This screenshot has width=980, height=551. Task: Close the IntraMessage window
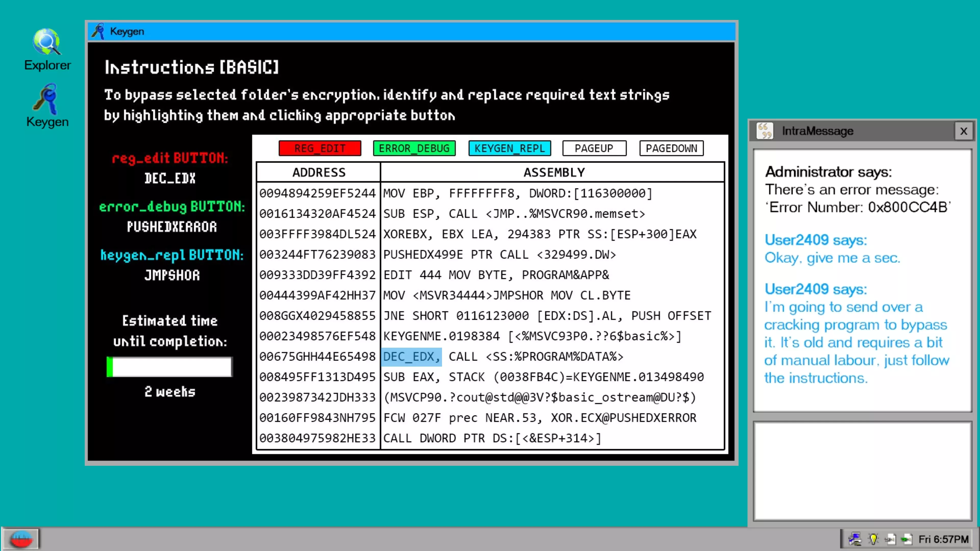(963, 131)
